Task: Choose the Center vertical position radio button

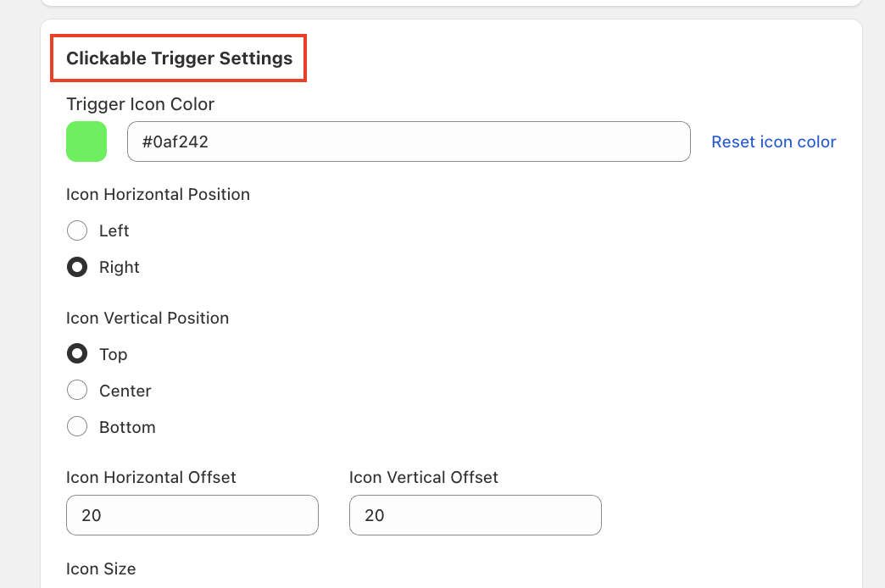Action: pos(77,391)
